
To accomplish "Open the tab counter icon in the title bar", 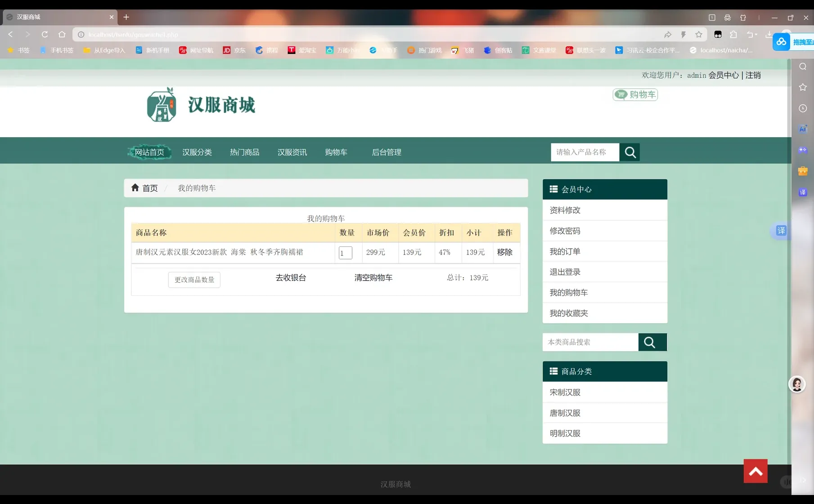I will pyautogui.click(x=712, y=18).
